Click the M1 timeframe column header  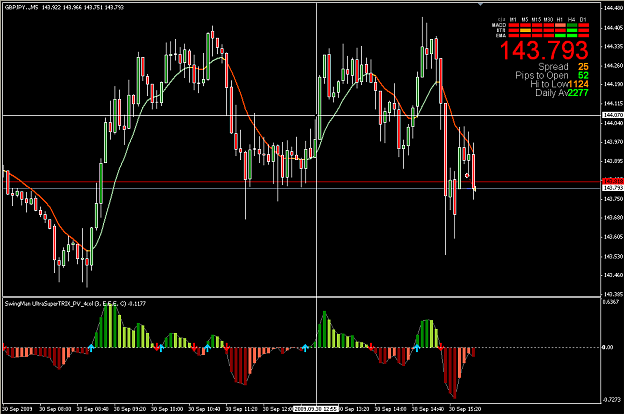click(513, 20)
